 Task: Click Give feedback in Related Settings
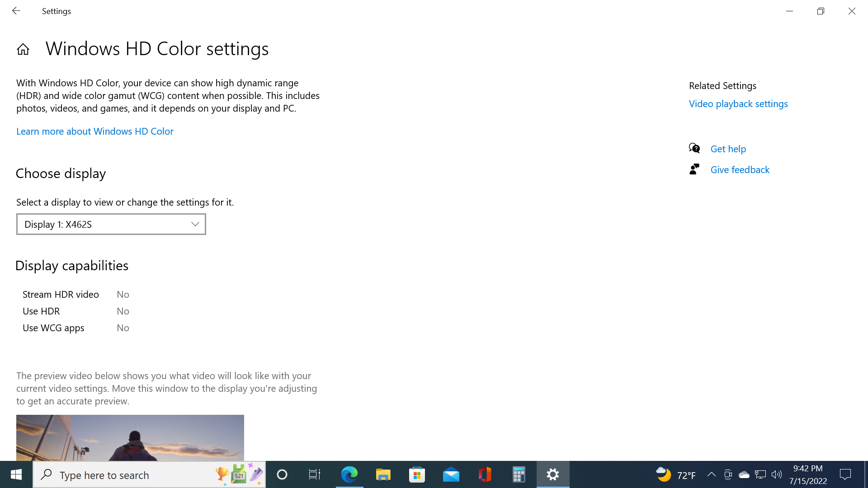740,169
